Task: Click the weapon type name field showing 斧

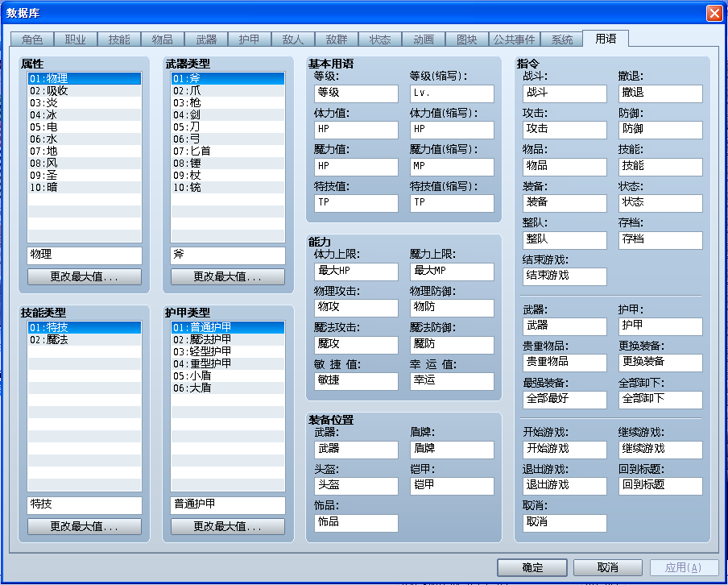Action: click(228, 255)
